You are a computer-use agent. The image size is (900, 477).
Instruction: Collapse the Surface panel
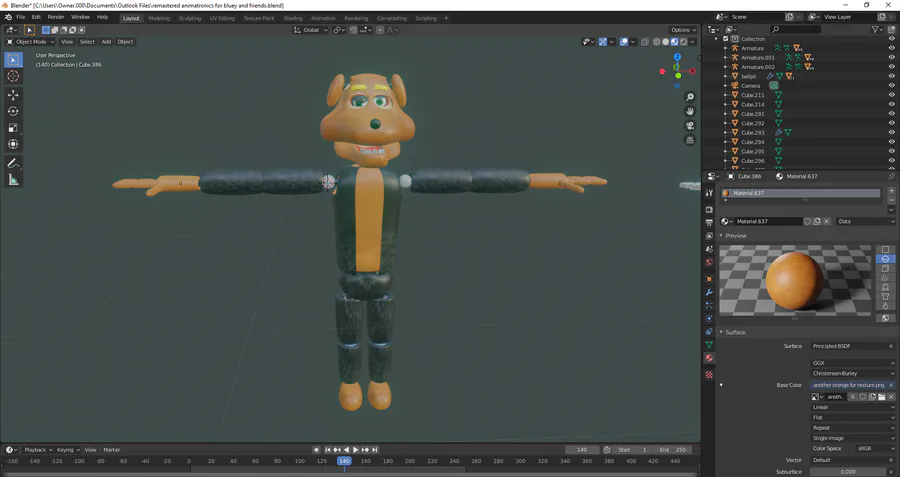[721, 332]
